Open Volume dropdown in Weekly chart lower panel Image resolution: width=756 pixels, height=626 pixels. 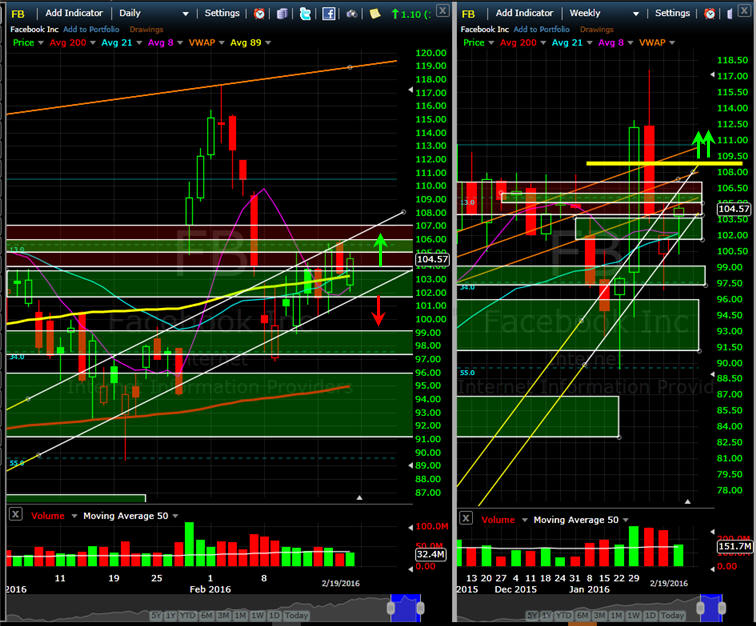(x=525, y=520)
